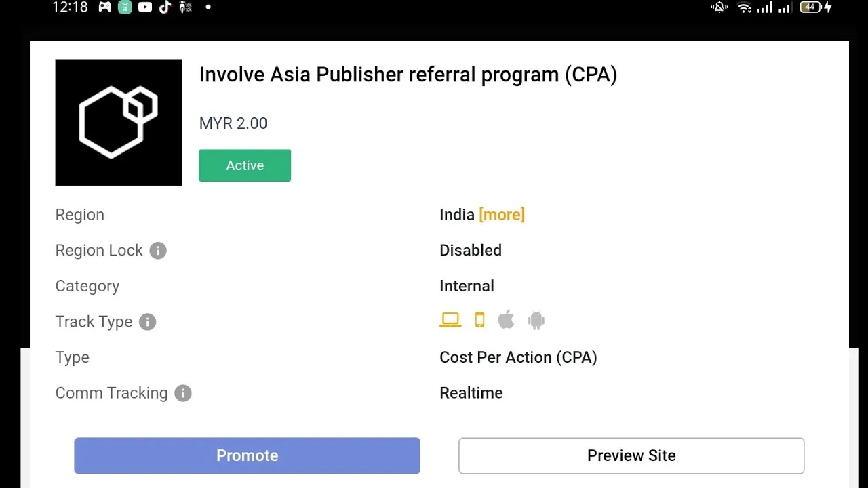This screenshot has height=488, width=868.
Task: Click the green Active status button
Action: tap(245, 165)
